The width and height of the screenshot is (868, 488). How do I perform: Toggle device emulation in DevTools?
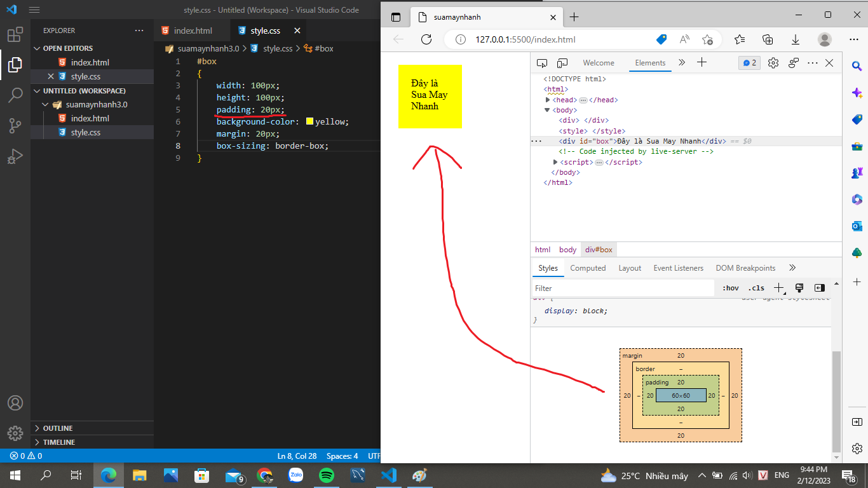[x=562, y=63]
